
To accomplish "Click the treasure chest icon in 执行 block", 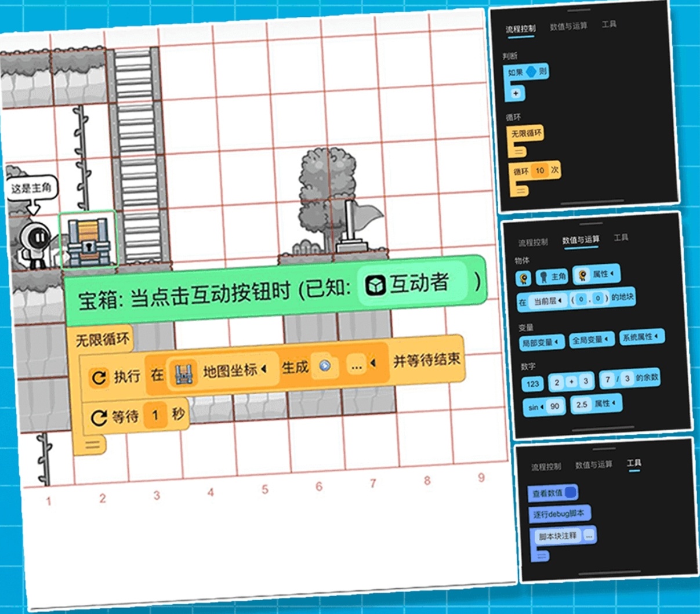I will [x=182, y=373].
